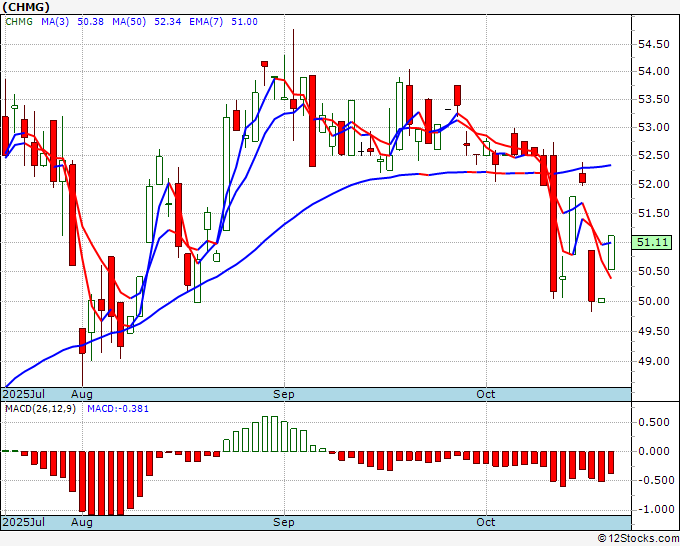The height and width of the screenshot is (546, 680).
Task: Click the 51.50 price axis label
Action: pyautogui.click(x=654, y=213)
